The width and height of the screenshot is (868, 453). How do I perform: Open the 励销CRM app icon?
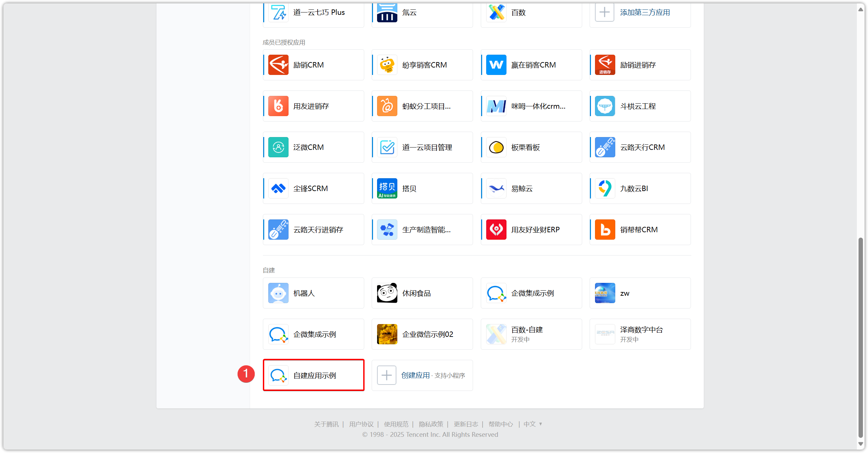[278, 65]
